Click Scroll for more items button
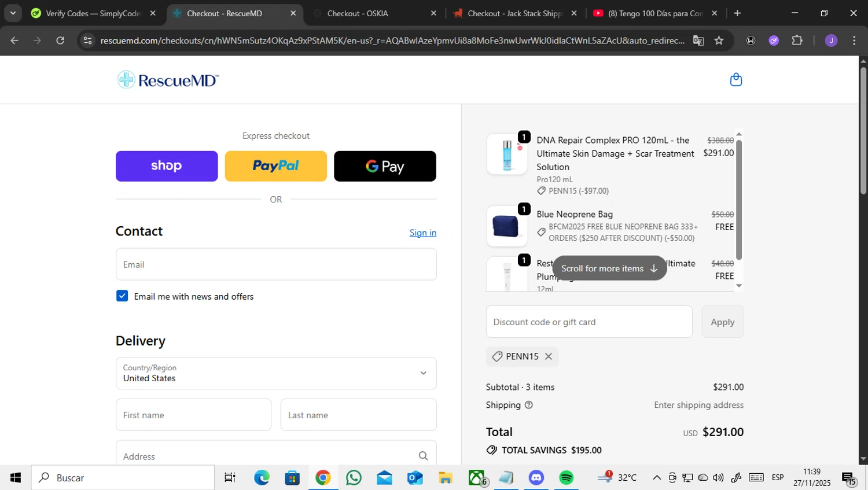Screen dimensions: 868x490 [x=609, y=268]
